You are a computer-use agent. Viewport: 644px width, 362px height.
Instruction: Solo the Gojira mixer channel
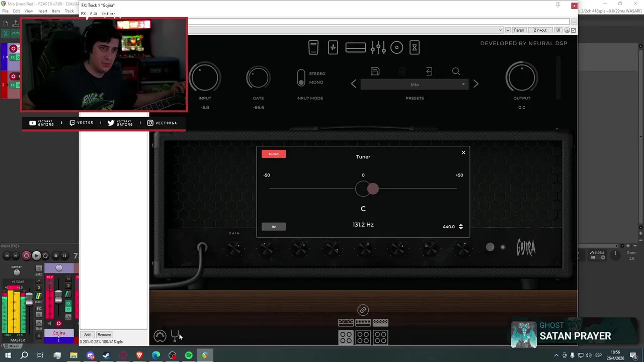68,286
